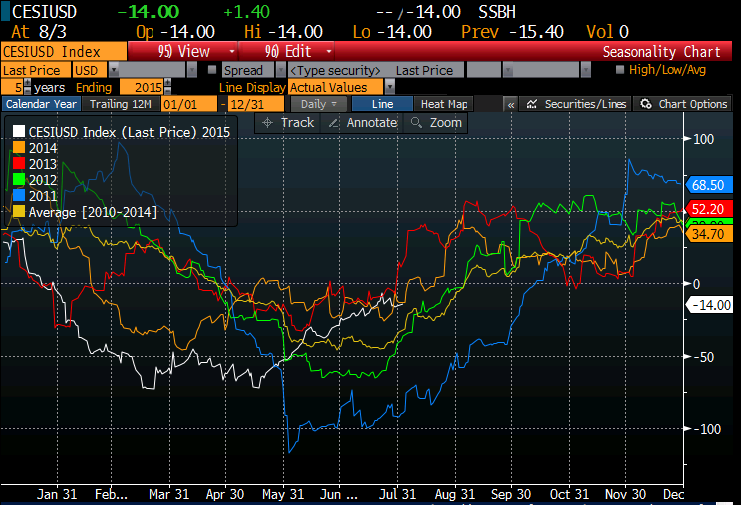Click the Type security input field
Image resolution: width=741 pixels, height=505 pixels.
point(335,70)
